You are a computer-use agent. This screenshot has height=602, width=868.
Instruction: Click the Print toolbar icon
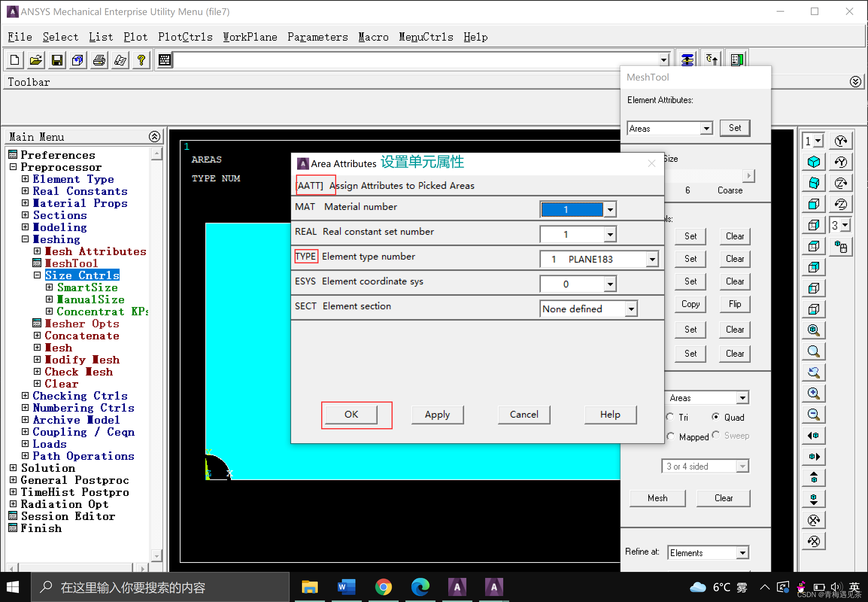coord(99,60)
